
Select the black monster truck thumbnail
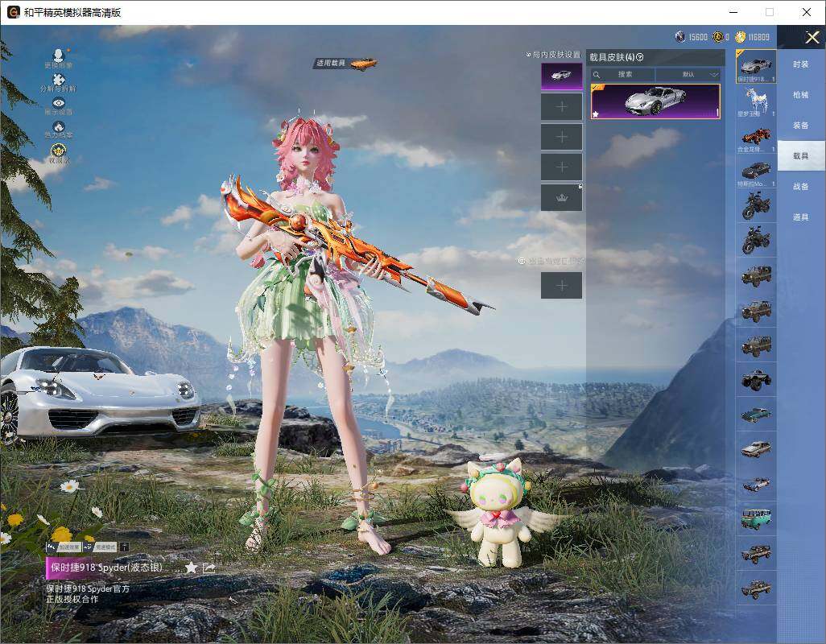[756, 380]
